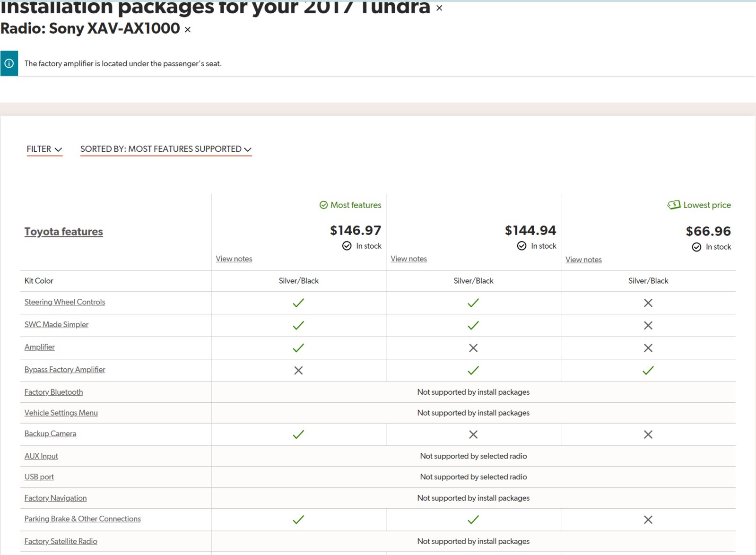Click Parking Brake checkmark for $144.94 package
Viewport: 756px width, 555px height.
coord(473,520)
